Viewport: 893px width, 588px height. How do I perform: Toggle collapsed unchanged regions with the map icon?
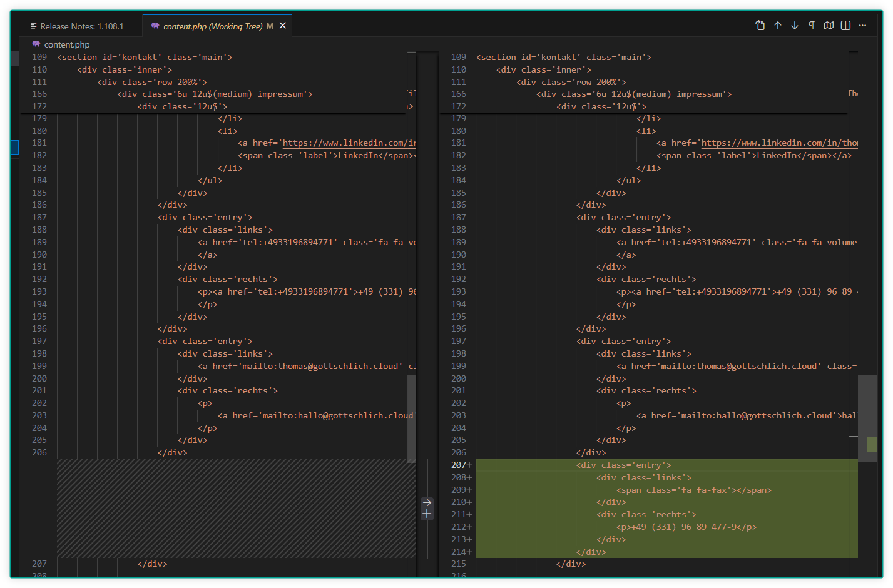click(828, 25)
